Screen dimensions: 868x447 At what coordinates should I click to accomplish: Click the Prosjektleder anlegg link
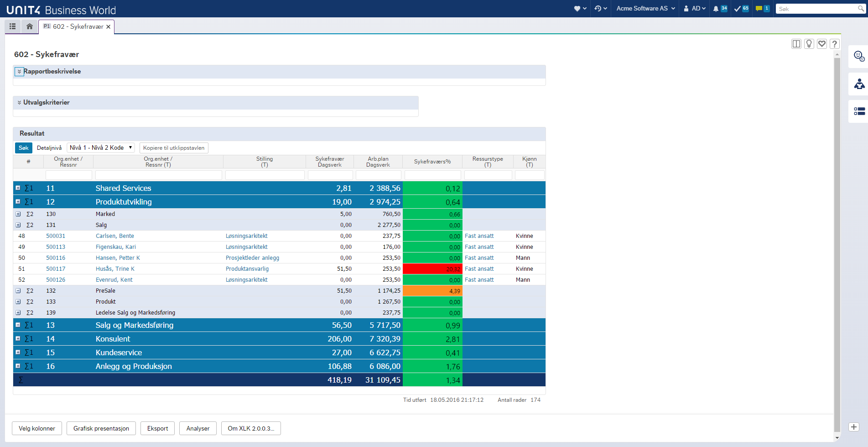pyautogui.click(x=252, y=258)
